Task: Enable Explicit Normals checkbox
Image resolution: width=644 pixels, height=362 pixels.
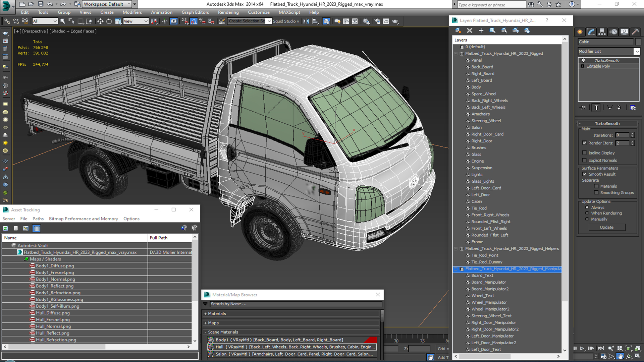Action: coord(584,160)
